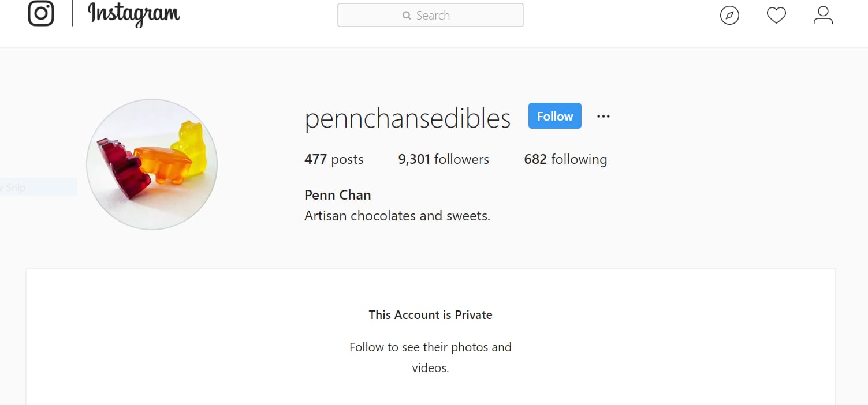Click the Instagram wordmark to go home
The height and width of the screenshot is (405, 868).
[x=133, y=14]
